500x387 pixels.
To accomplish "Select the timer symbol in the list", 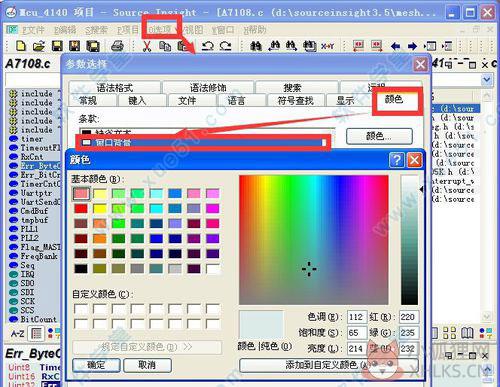I will [32, 139].
